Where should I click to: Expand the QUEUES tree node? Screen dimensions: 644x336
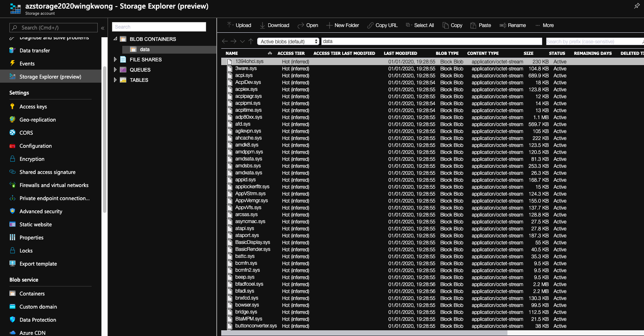pos(115,70)
